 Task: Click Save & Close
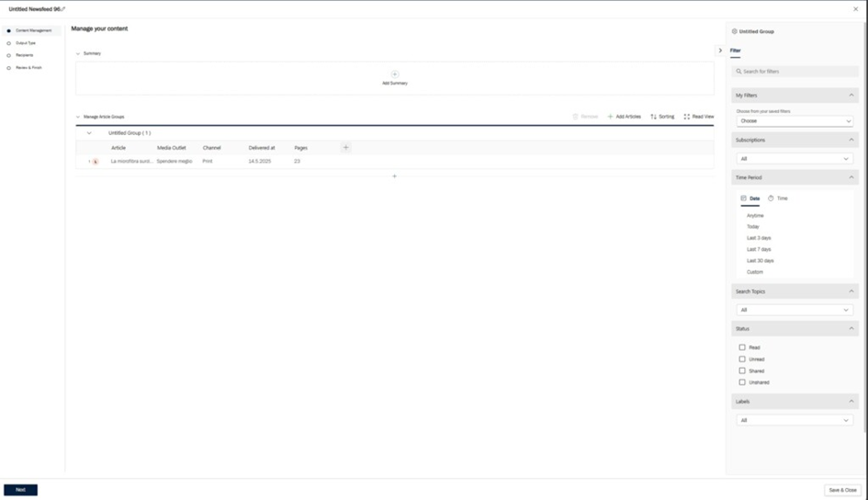pos(842,490)
